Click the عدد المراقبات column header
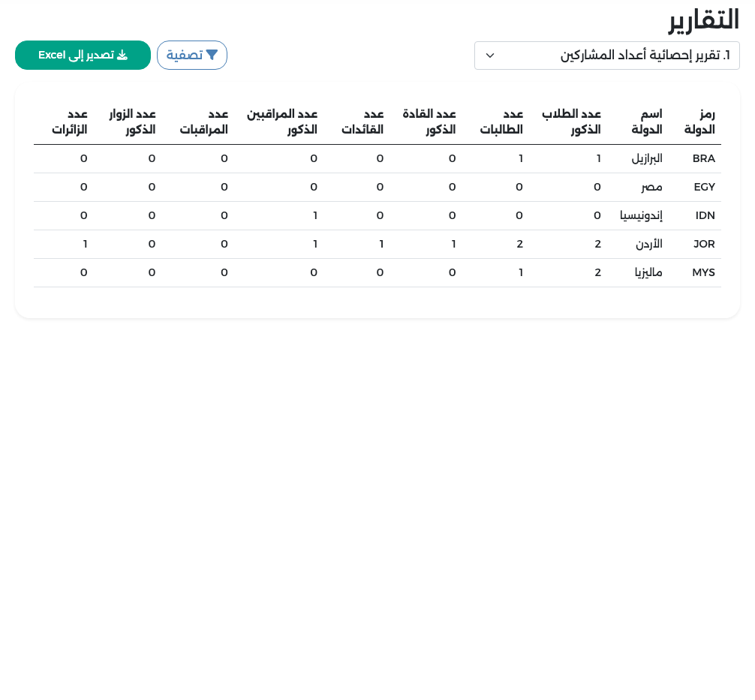This screenshot has width=755, height=700. pyautogui.click(x=203, y=122)
